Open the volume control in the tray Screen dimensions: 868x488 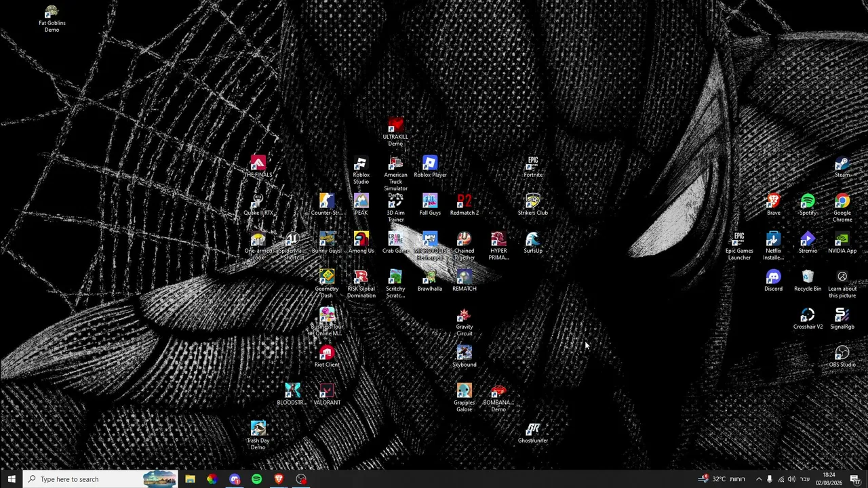[x=791, y=479]
